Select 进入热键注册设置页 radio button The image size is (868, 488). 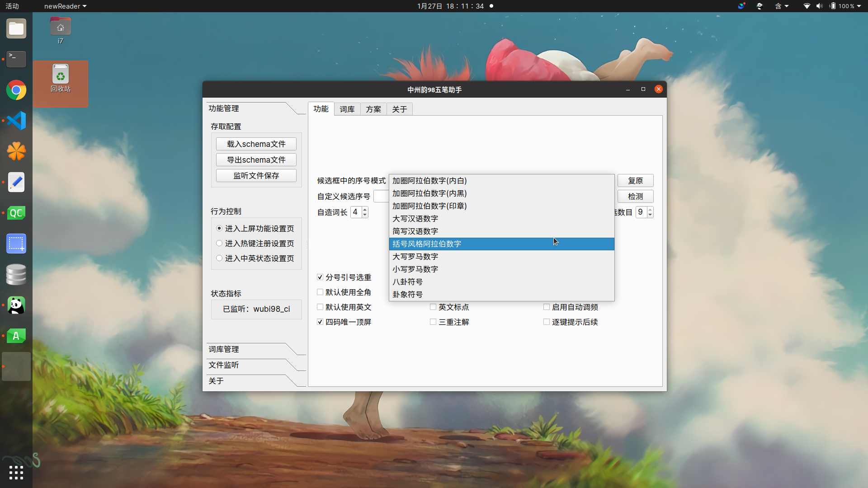tap(219, 244)
